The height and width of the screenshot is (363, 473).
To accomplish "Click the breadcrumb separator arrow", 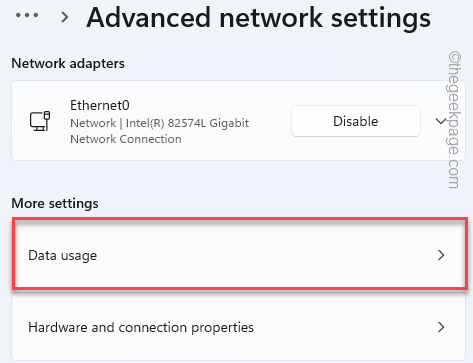I will point(65,17).
